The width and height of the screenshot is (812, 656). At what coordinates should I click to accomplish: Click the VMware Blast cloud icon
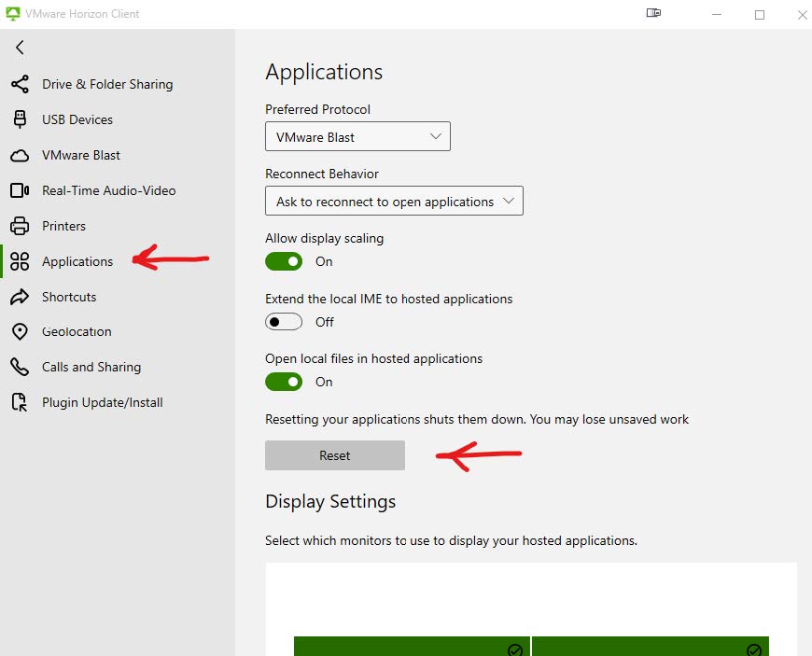[20, 155]
